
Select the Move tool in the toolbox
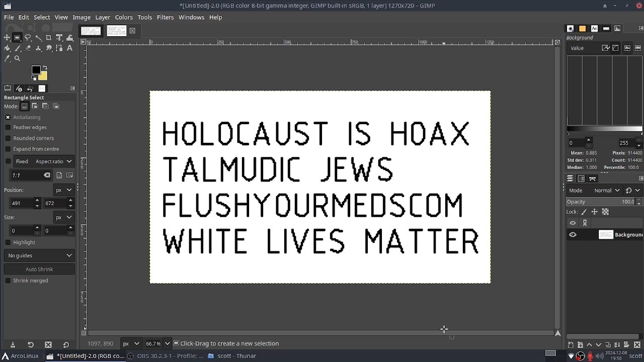tap(7, 38)
